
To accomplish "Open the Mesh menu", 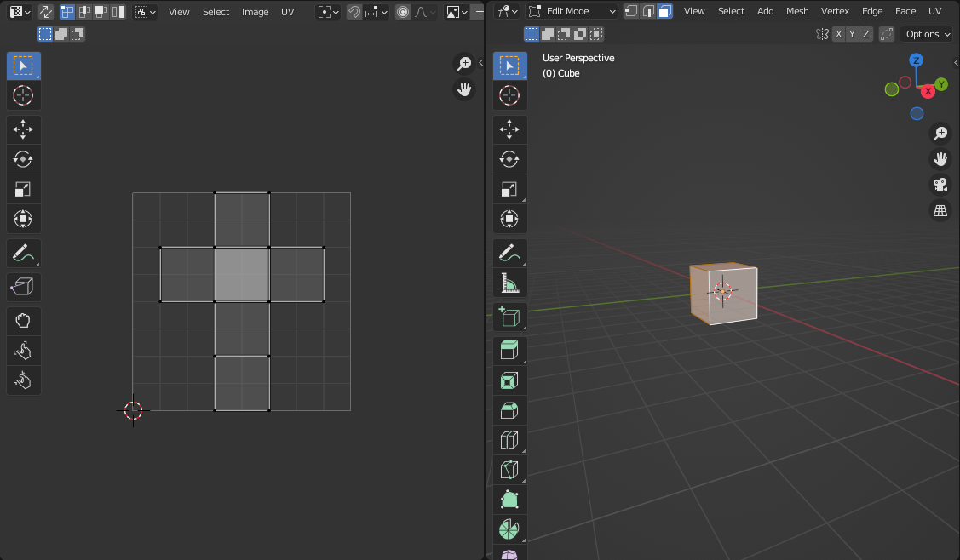I will coord(797,11).
